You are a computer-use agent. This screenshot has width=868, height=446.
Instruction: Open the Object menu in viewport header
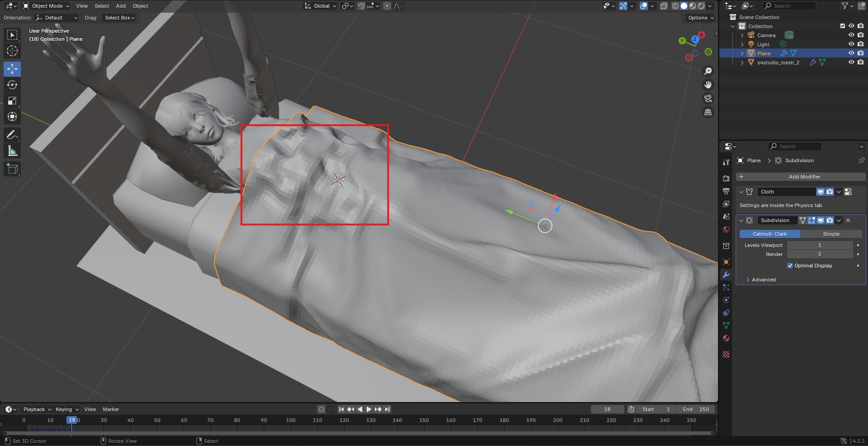(x=140, y=6)
